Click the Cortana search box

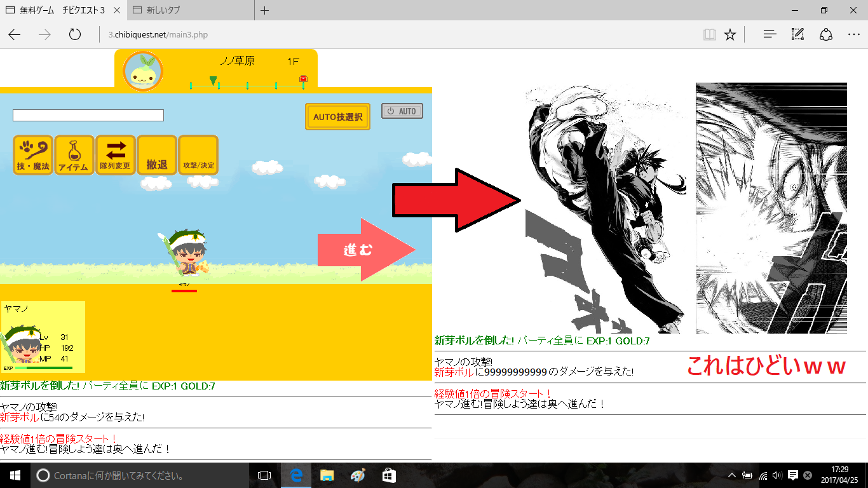(x=139, y=475)
